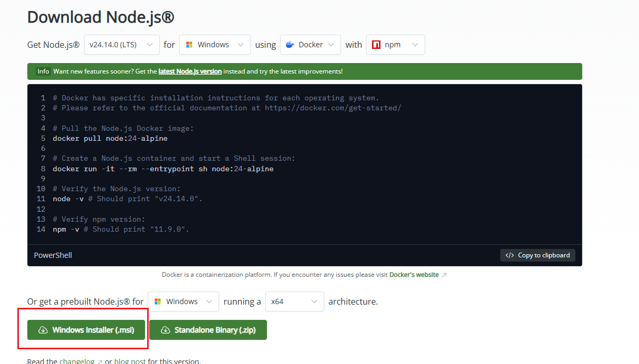
Task: Download the Standalone Binary (.zip)
Action: point(208,330)
